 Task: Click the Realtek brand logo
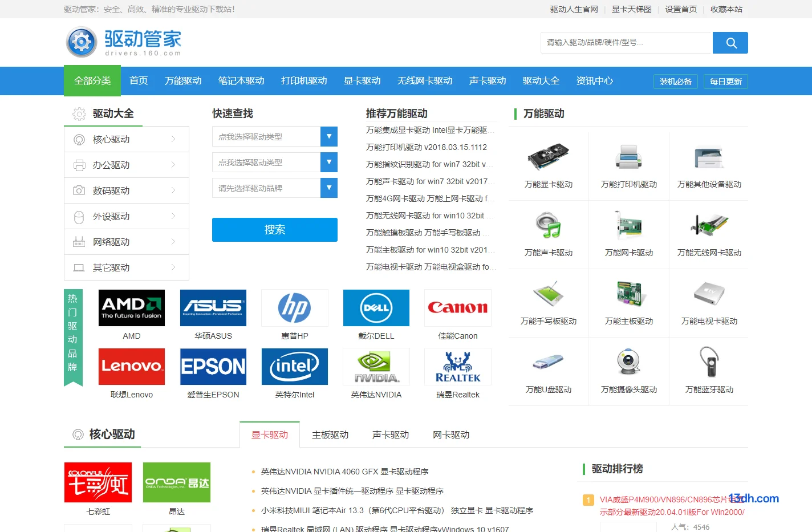click(458, 367)
